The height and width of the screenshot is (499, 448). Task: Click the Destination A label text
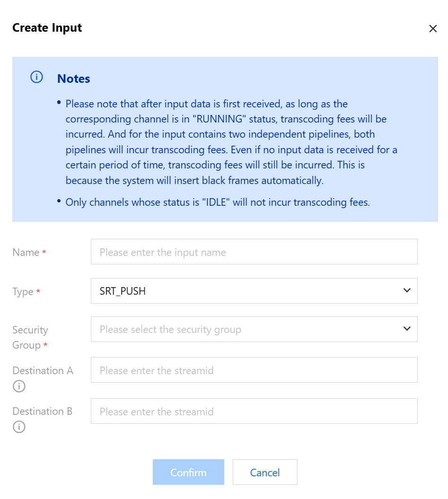click(x=43, y=370)
